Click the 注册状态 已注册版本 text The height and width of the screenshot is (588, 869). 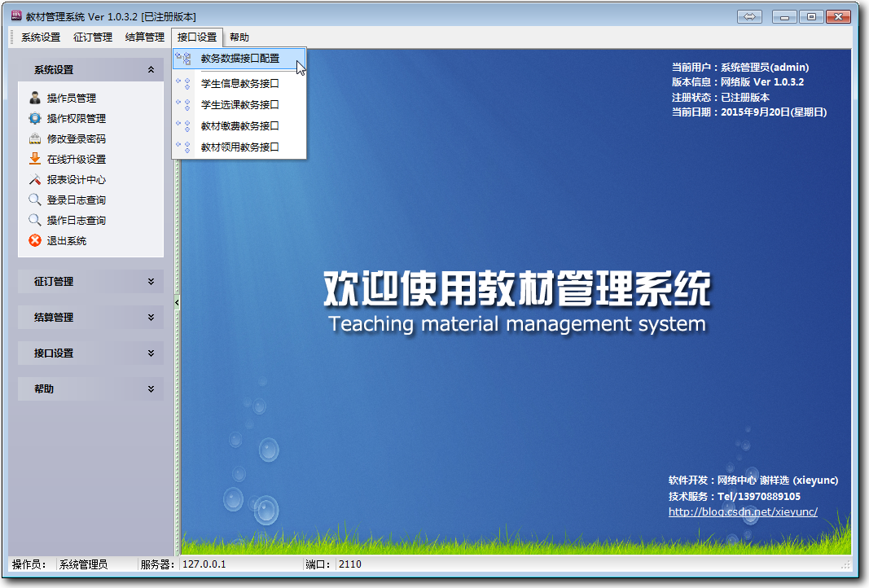[721, 98]
